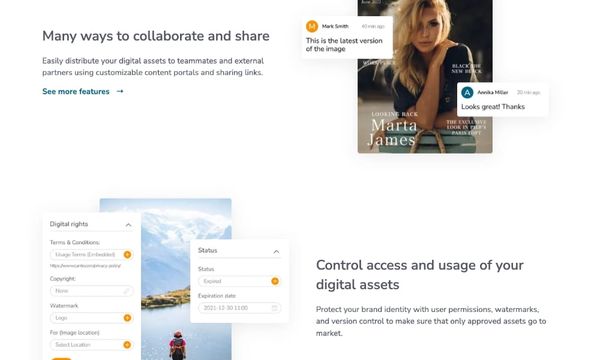Click the 'Watermark' label
600x360 pixels.
coord(64,306)
